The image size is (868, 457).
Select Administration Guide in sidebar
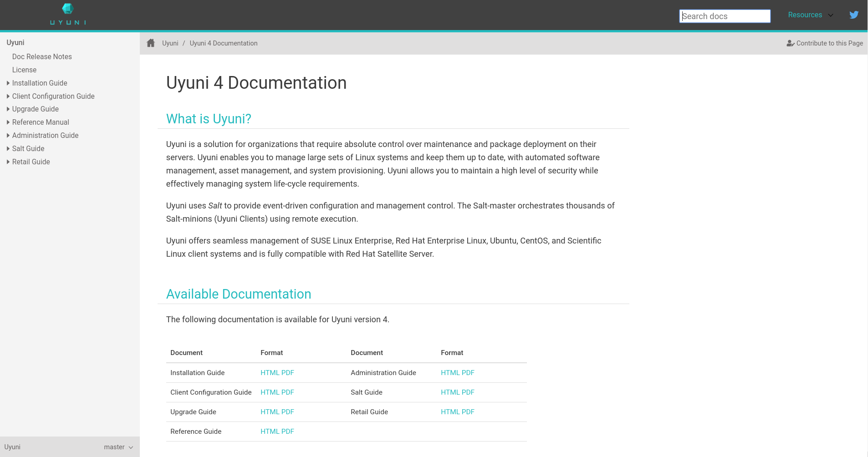[45, 135]
